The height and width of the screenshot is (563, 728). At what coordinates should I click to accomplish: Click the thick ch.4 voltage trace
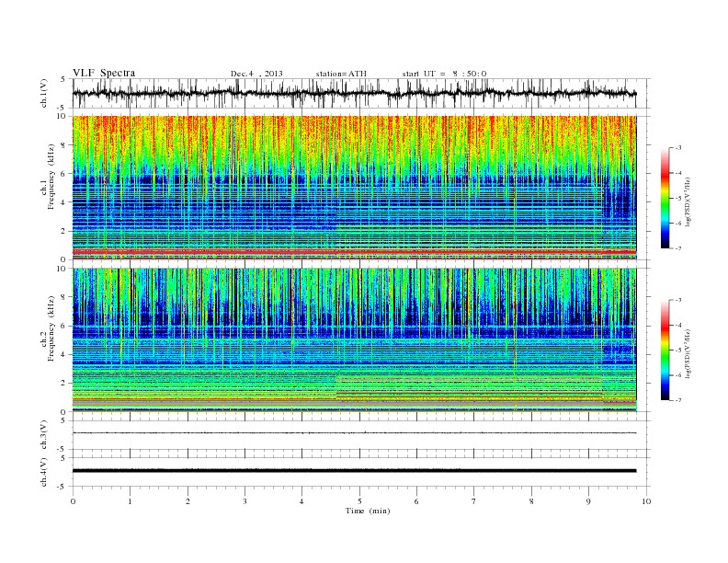[354, 471]
